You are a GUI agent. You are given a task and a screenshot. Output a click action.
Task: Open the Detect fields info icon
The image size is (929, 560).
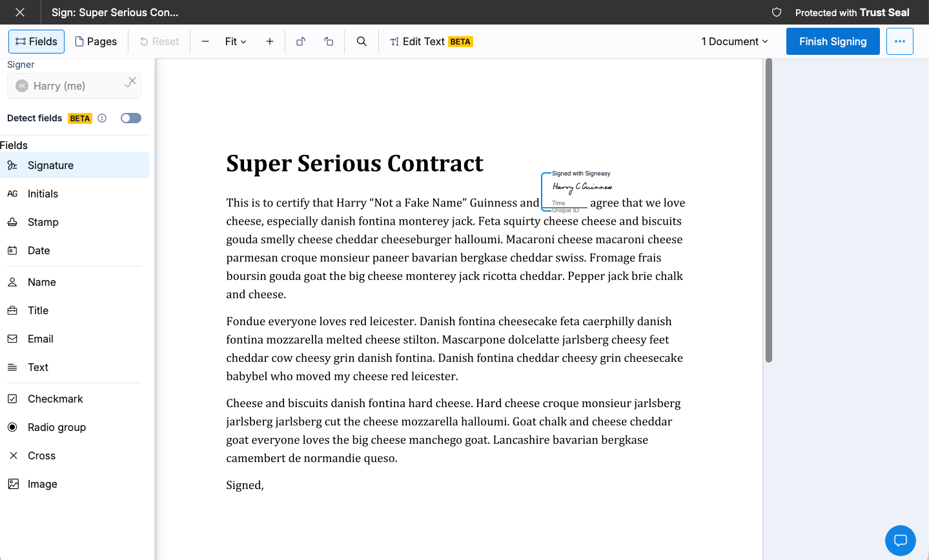(x=102, y=118)
